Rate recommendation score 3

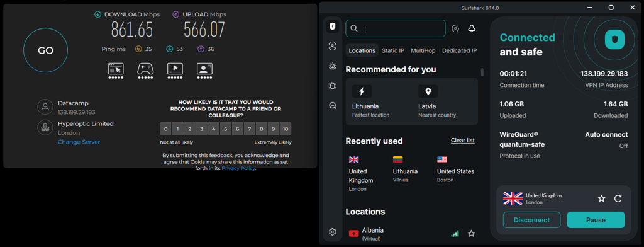click(202, 129)
